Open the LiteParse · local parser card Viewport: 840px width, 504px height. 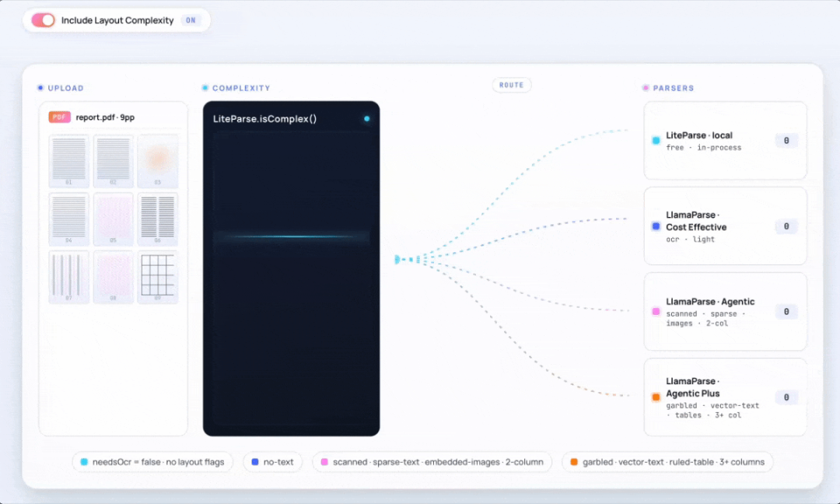point(726,140)
